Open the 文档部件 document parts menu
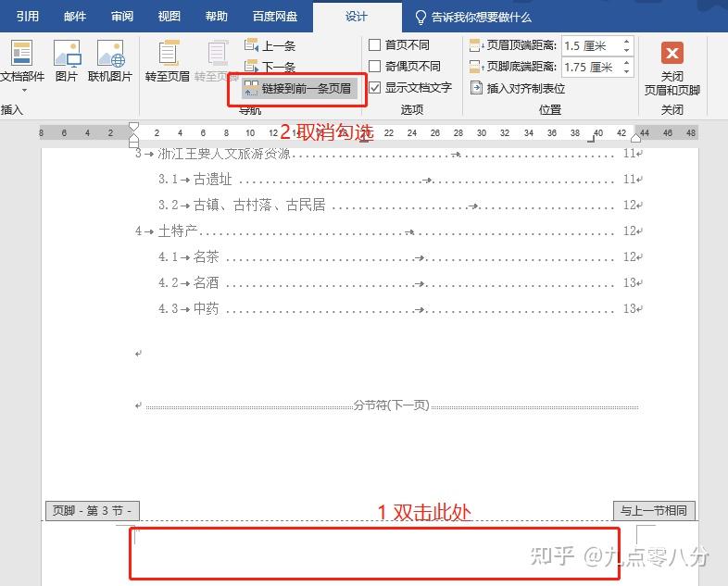This screenshot has height=586, width=728. coord(21,66)
